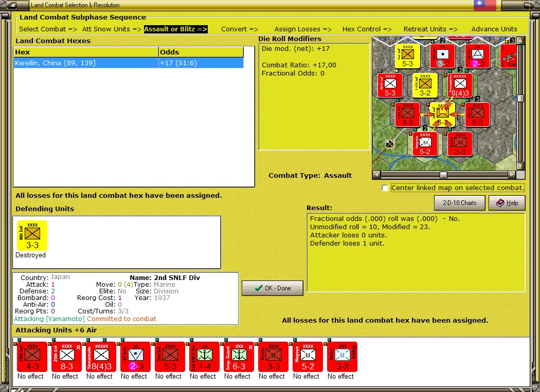Click the Att Snow Units subphase step
540x392 pixels.
(x=112, y=29)
